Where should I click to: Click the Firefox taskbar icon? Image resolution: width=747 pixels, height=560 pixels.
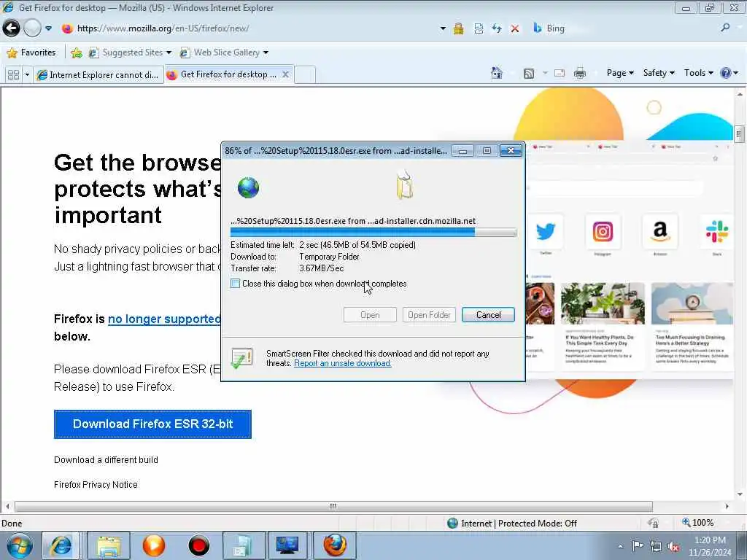pyautogui.click(x=334, y=545)
